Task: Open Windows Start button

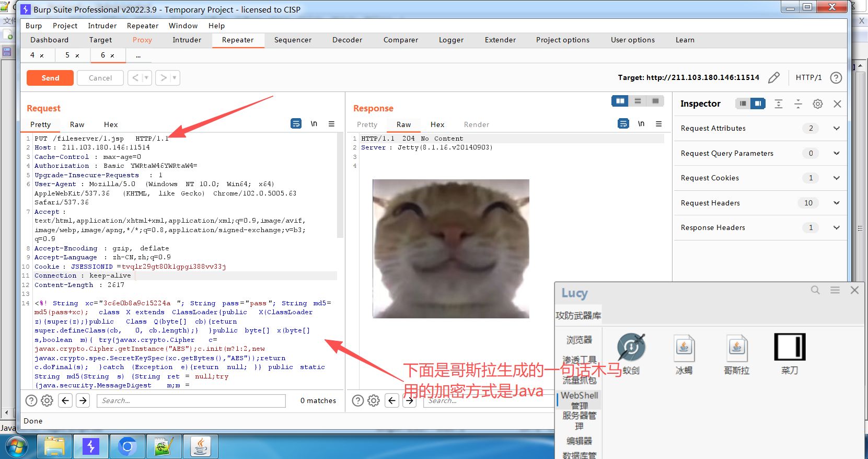Action: pyautogui.click(x=16, y=447)
